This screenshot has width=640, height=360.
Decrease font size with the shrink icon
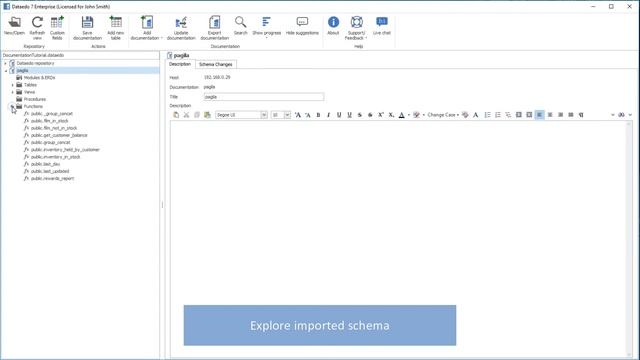pyautogui.click(x=308, y=115)
